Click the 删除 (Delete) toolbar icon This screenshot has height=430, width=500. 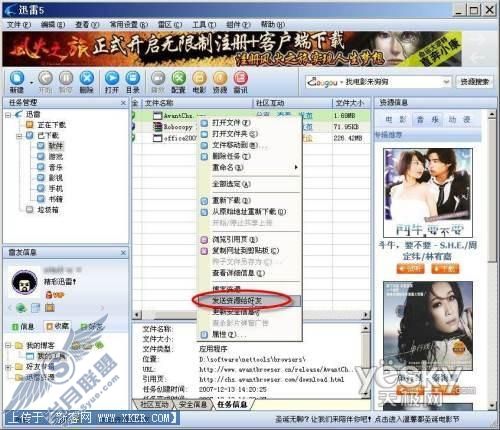point(86,81)
